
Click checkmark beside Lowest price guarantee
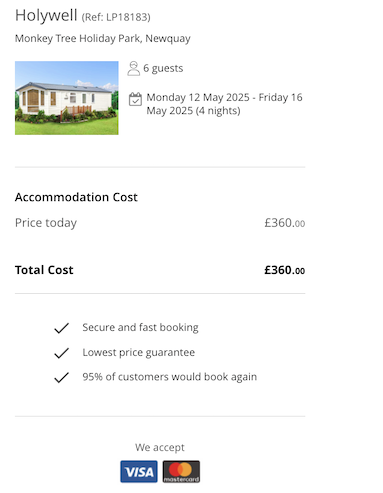(x=61, y=353)
